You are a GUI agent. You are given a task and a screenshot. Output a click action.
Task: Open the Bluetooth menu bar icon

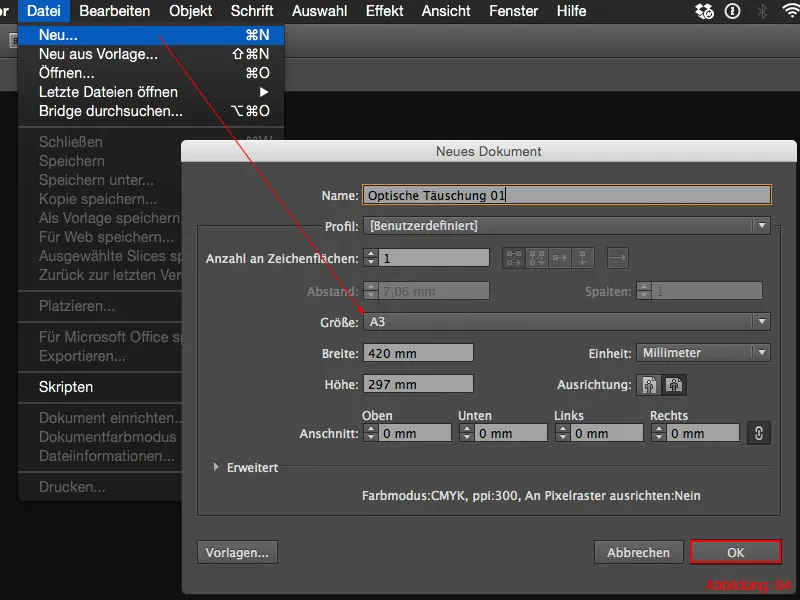pyautogui.click(x=762, y=11)
